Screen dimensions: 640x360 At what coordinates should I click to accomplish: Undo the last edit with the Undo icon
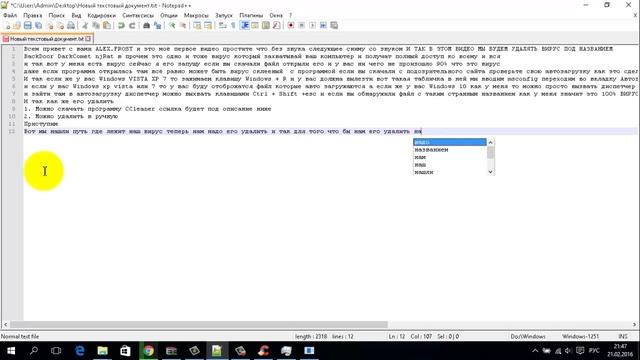121,26
